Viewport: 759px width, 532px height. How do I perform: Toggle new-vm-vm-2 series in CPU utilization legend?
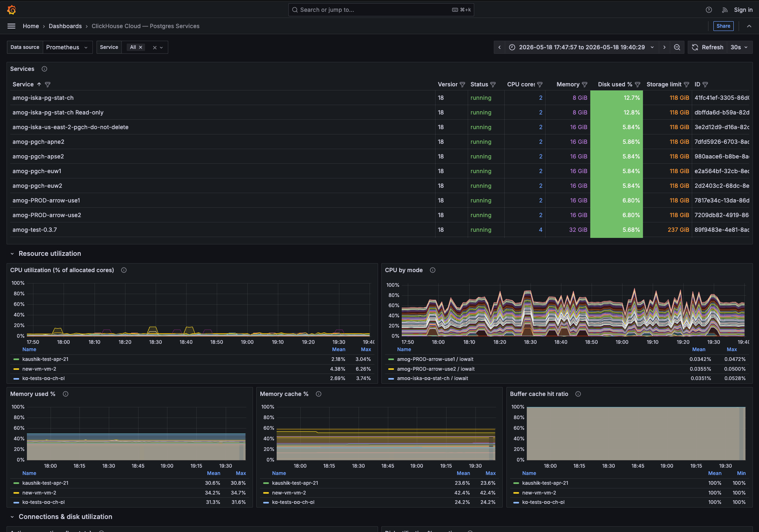click(39, 369)
